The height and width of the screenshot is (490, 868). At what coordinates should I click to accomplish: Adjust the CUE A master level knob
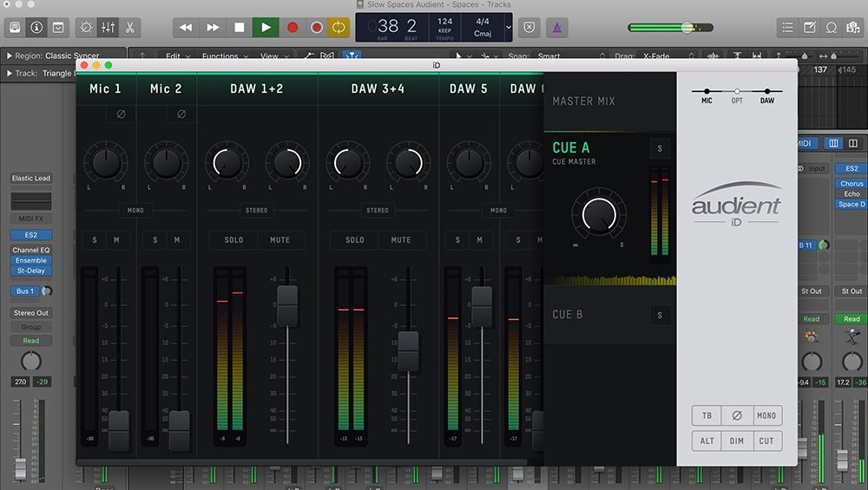tap(598, 214)
